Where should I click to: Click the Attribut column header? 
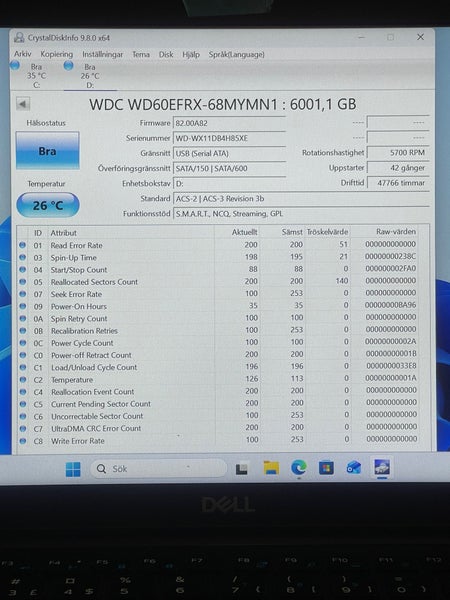point(64,233)
